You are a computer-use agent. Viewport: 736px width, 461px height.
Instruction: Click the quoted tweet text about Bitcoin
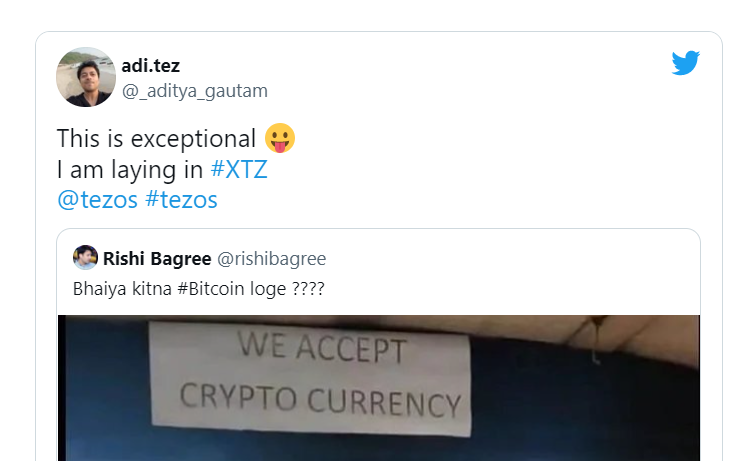pos(199,288)
